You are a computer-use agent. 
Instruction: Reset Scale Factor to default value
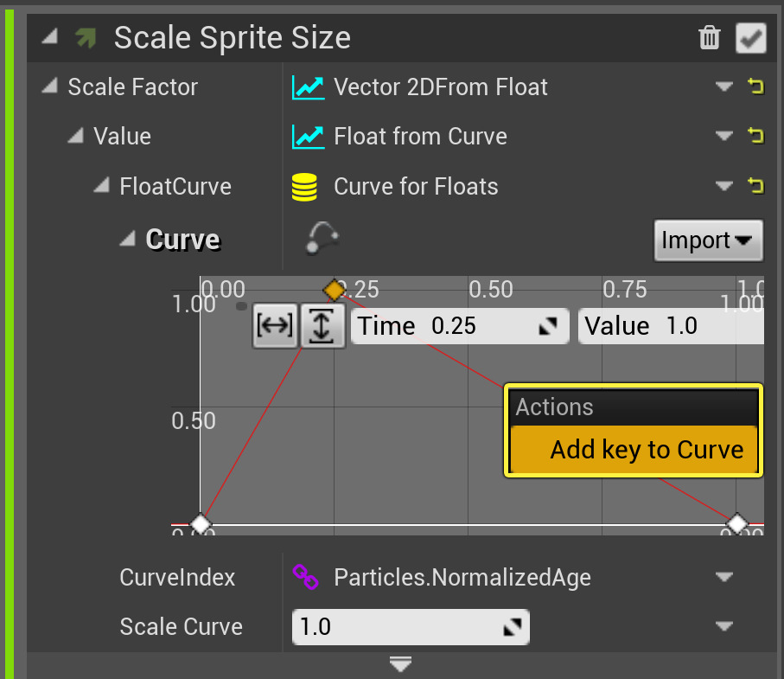[x=755, y=86]
